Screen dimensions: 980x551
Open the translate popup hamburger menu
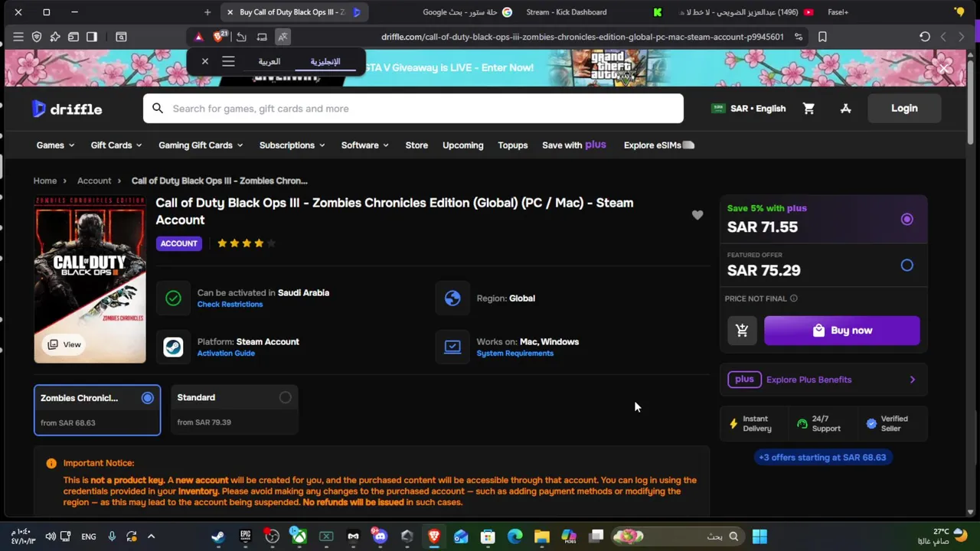click(x=228, y=61)
